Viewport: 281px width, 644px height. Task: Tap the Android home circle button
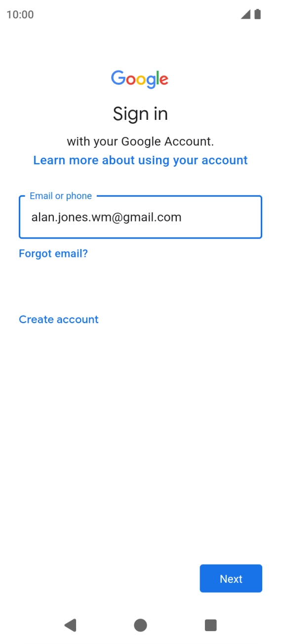pos(140,625)
